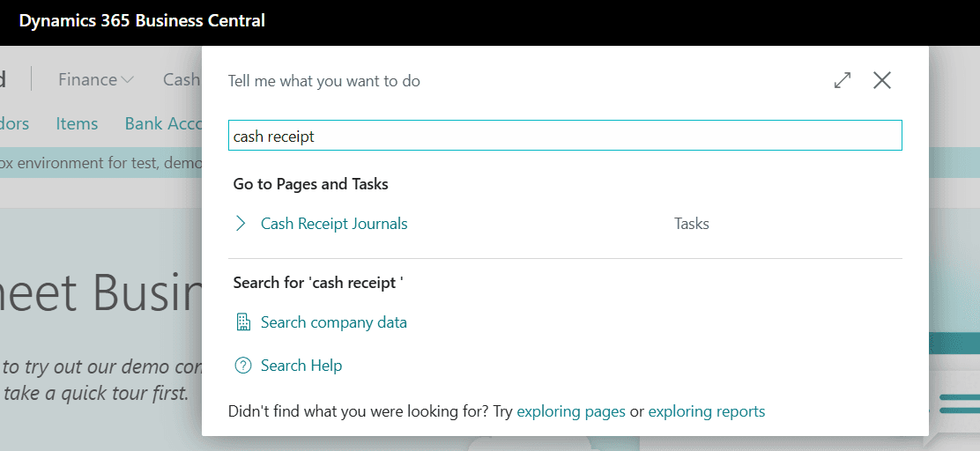Click the Tasks label in the result row
The image size is (980, 451).
point(691,224)
